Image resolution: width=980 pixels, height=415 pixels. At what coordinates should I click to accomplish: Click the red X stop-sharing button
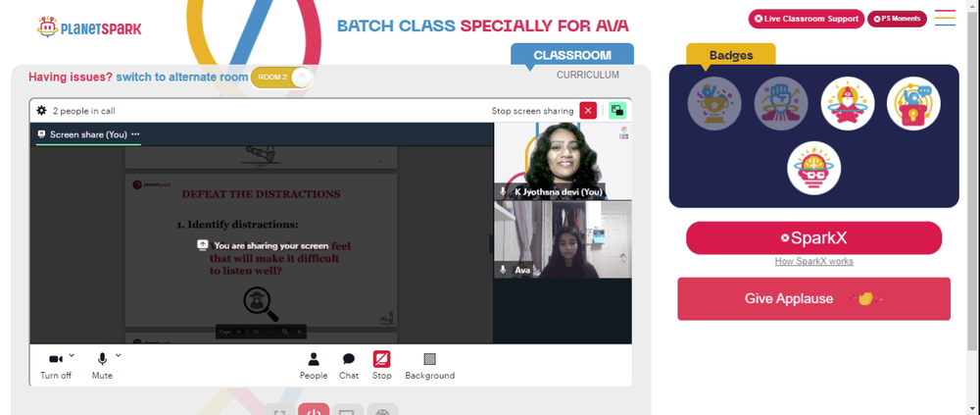587,110
